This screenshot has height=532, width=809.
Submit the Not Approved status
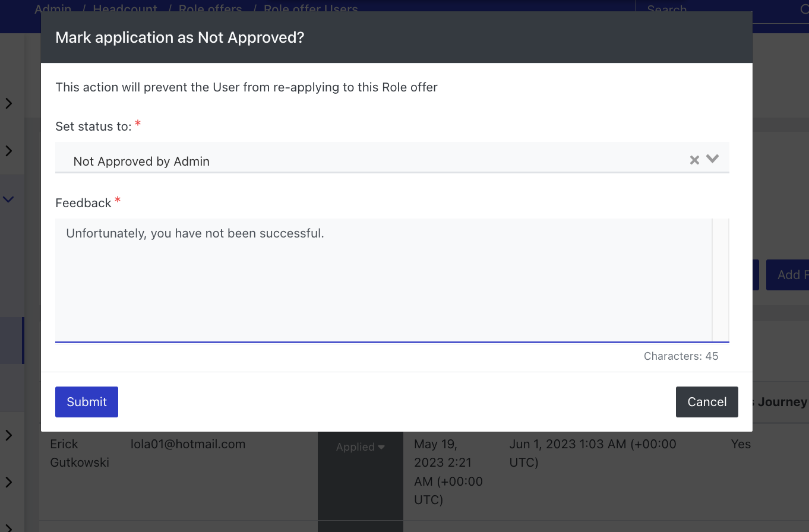tap(87, 402)
